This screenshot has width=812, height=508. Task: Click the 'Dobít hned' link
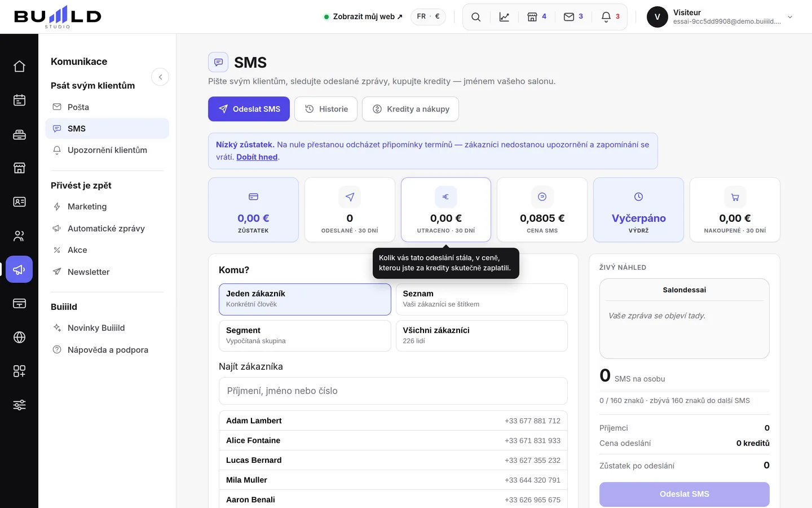click(x=257, y=157)
